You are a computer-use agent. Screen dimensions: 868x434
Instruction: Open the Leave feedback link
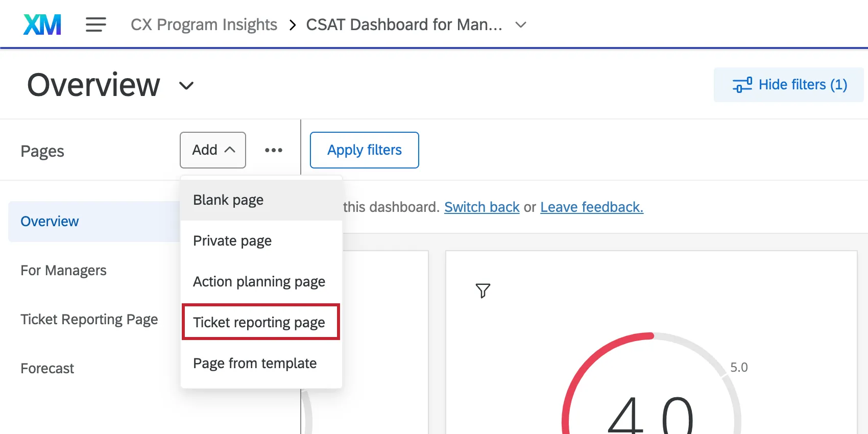[592, 207]
